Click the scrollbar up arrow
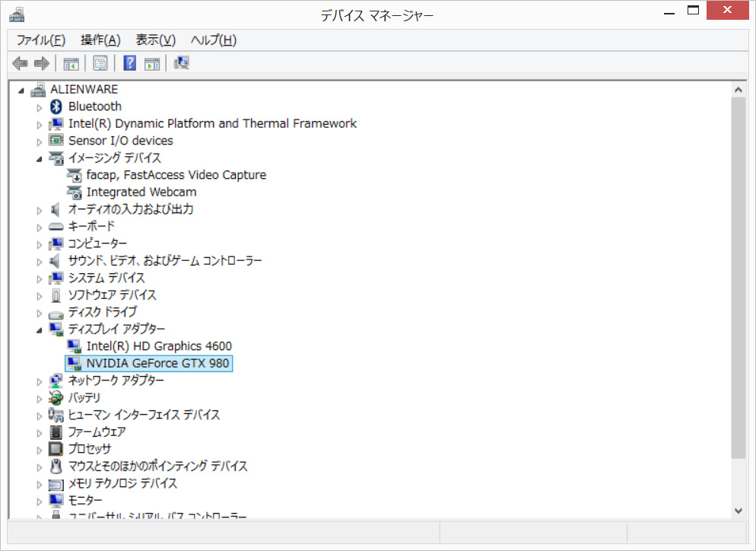The image size is (756, 551). [x=739, y=89]
